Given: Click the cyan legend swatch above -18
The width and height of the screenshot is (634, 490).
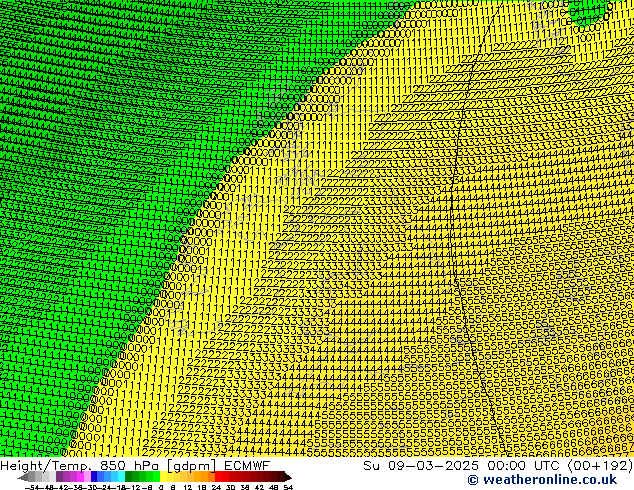Looking at the screenshot, I should (x=121, y=476).
